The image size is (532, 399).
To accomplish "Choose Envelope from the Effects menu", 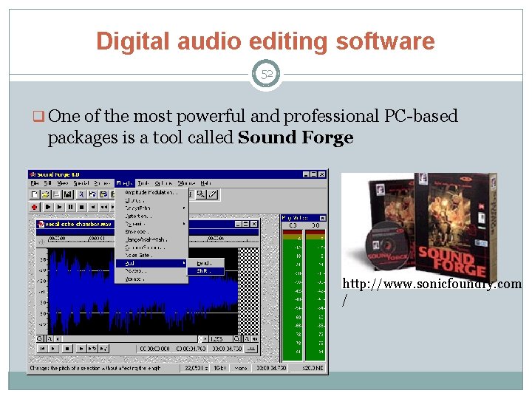I will (151, 232).
